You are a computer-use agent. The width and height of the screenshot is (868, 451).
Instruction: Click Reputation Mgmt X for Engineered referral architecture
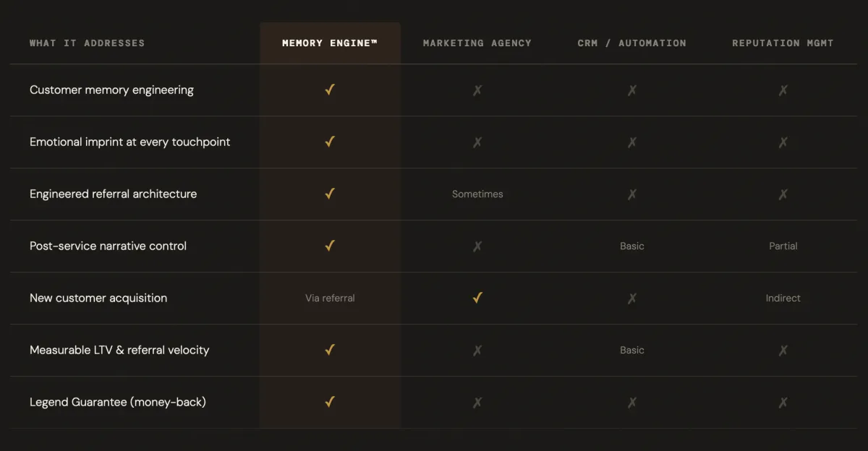coord(783,194)
